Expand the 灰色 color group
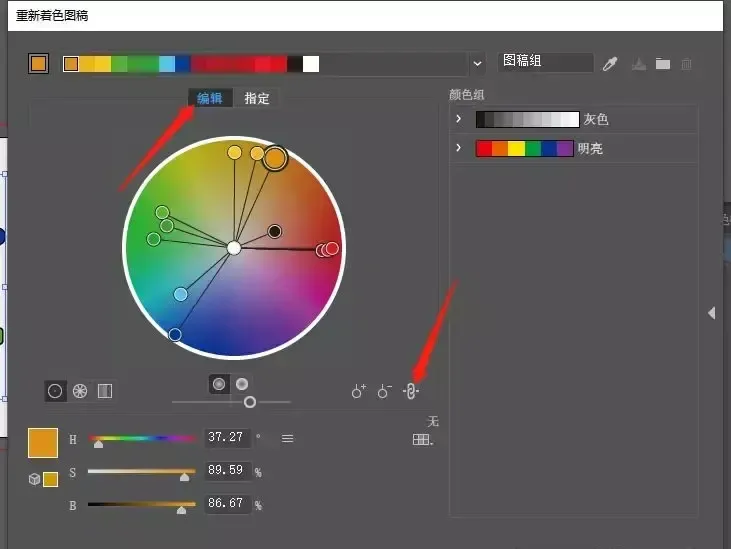This screenshot has width=731, height=549. [459, 119]
